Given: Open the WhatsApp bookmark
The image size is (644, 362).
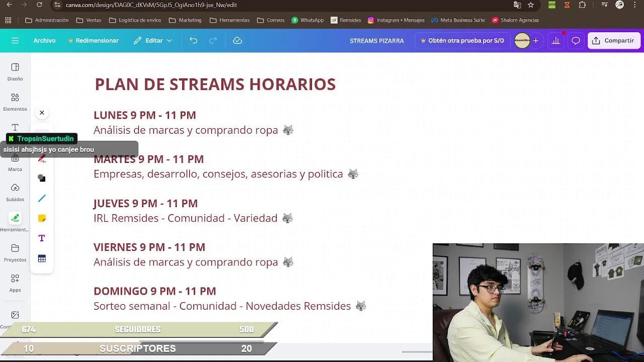Looking at the screenshot, I should (x=307, y=20).
